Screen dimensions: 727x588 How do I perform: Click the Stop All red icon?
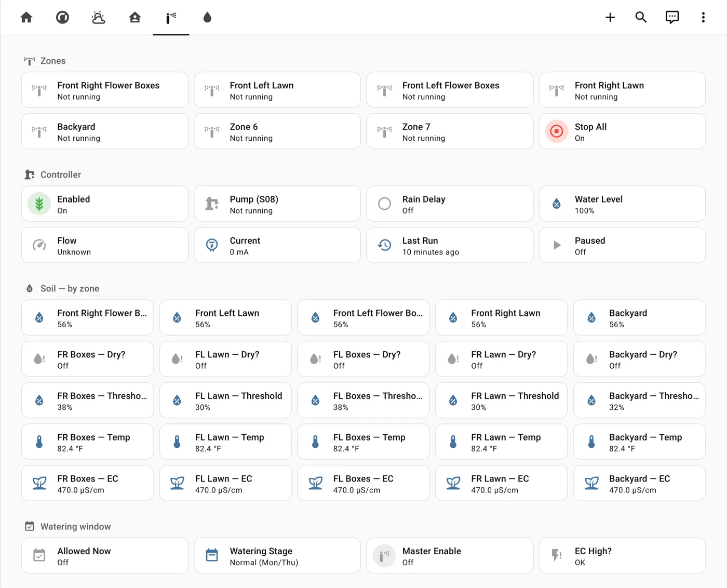(557, 131)
